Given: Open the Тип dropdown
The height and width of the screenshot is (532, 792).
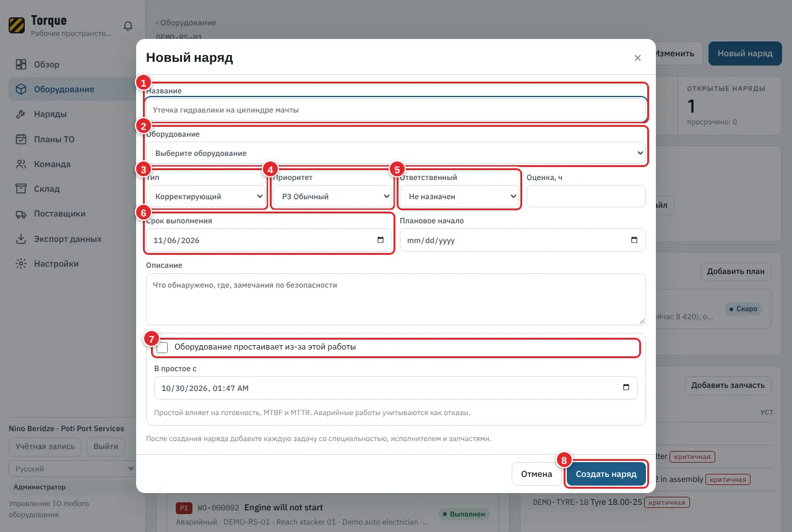Looking at the screenshot, I should point(207,197).
